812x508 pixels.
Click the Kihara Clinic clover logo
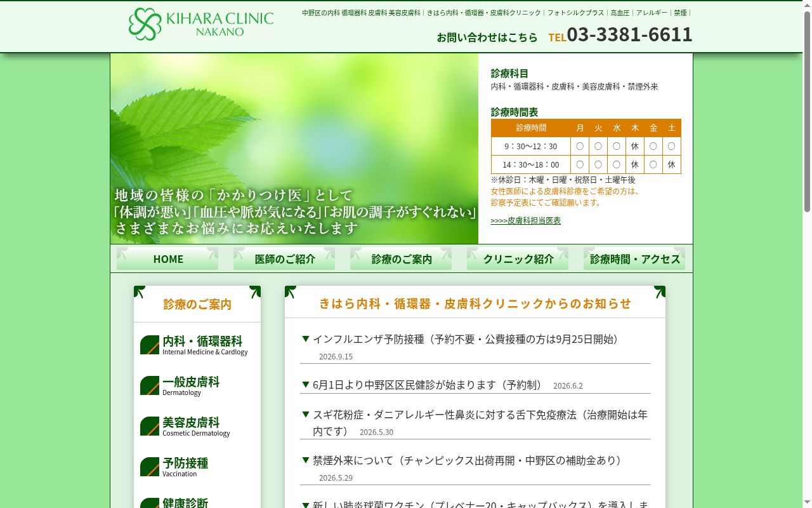(x=145, y=24)
